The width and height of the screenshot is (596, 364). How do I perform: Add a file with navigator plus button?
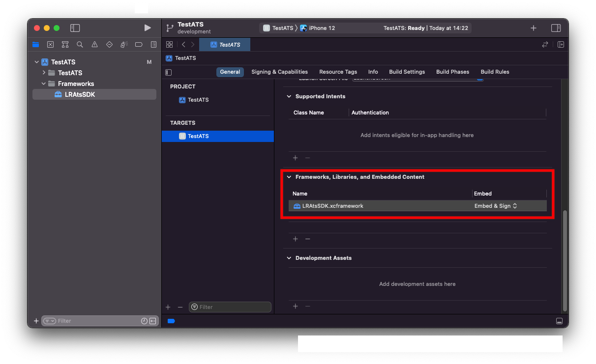coord(36,321)
